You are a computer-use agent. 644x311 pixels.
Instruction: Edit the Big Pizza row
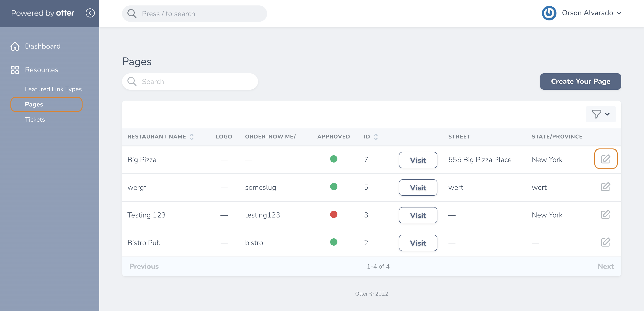click(605, 159)
